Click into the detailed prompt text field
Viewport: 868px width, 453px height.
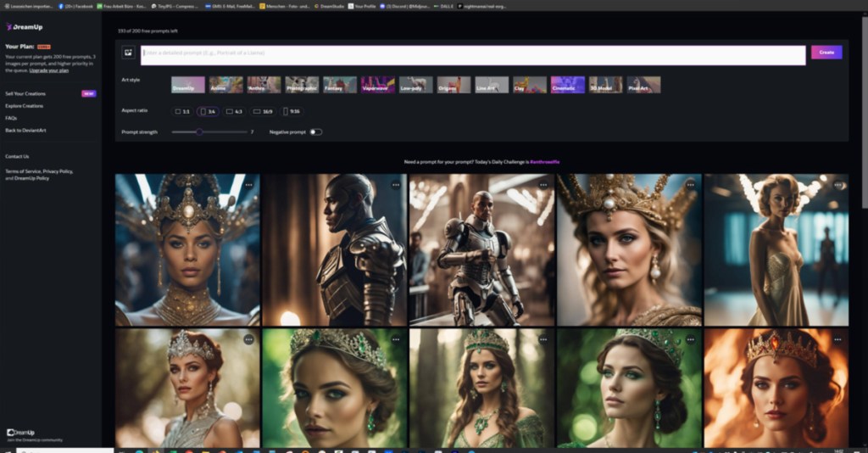(x=472, y=53)
